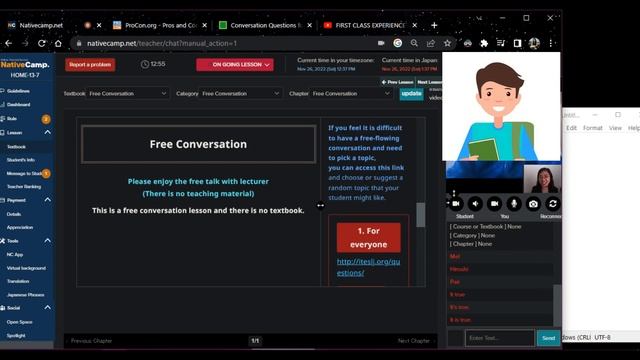The height and width of the screenshot is (360, 640).
Task: Open the Category dropdown
Action: pyautogui.click(x=240, y=93)
